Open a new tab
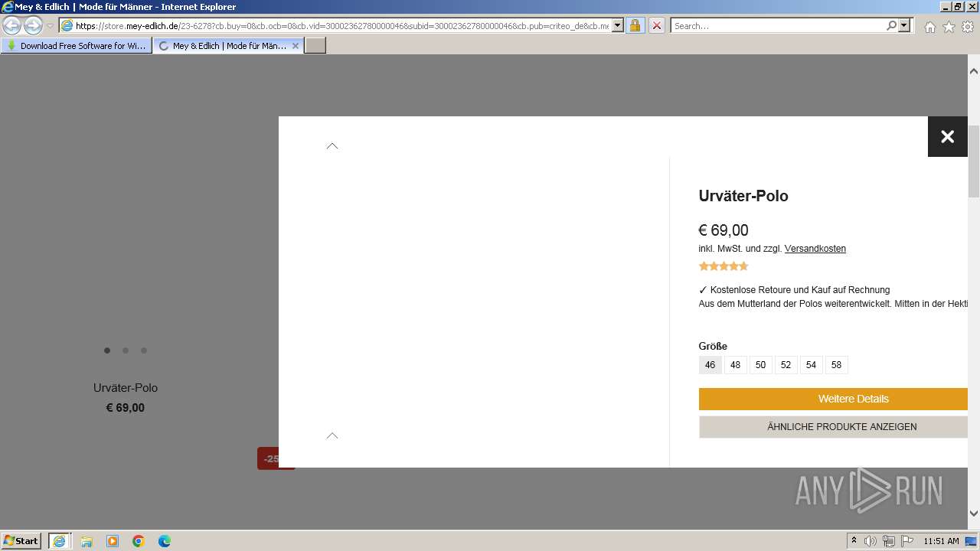Viewport: 980px width, 551px height. [x=315, y=46]
